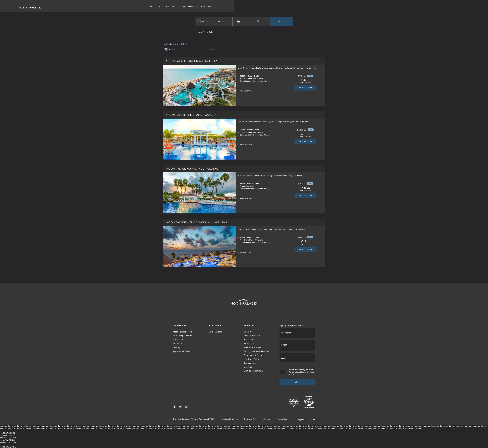488x448 pixels.
Task: Open the USD currency dropdown
Action: [143, 6]
